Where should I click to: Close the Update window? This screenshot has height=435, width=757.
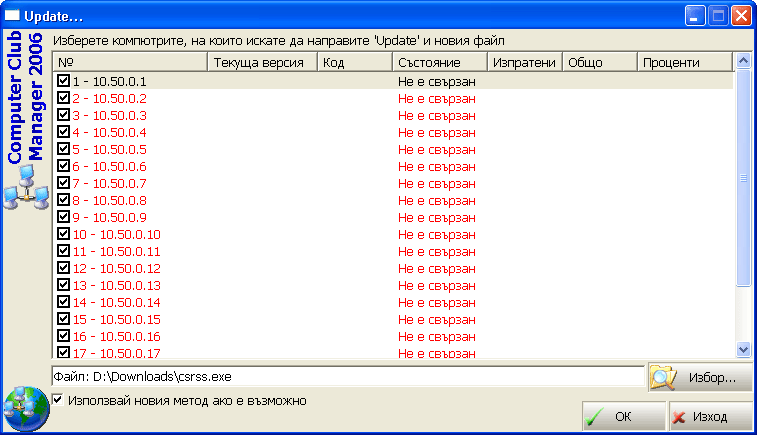[x=741, y=16]
